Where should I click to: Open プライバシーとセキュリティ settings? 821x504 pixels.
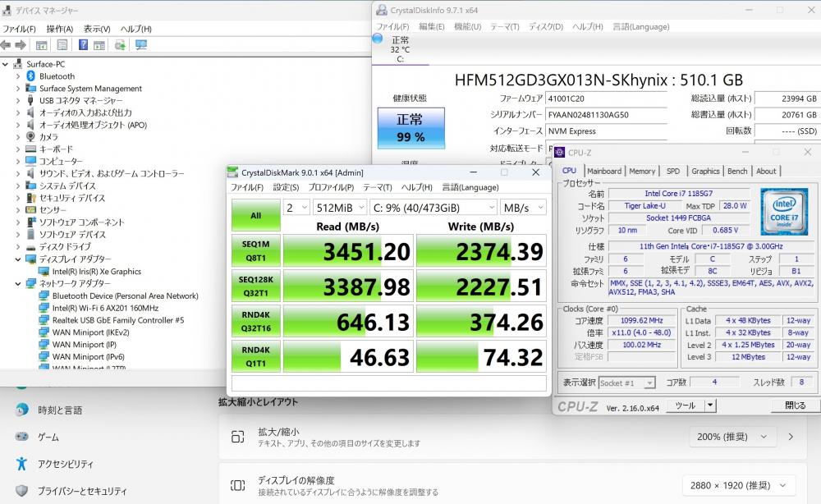(x=81, y=491)
